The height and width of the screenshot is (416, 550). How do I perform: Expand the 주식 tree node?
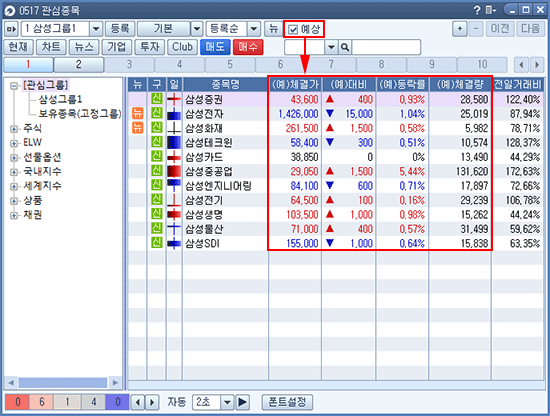(14, 129)
